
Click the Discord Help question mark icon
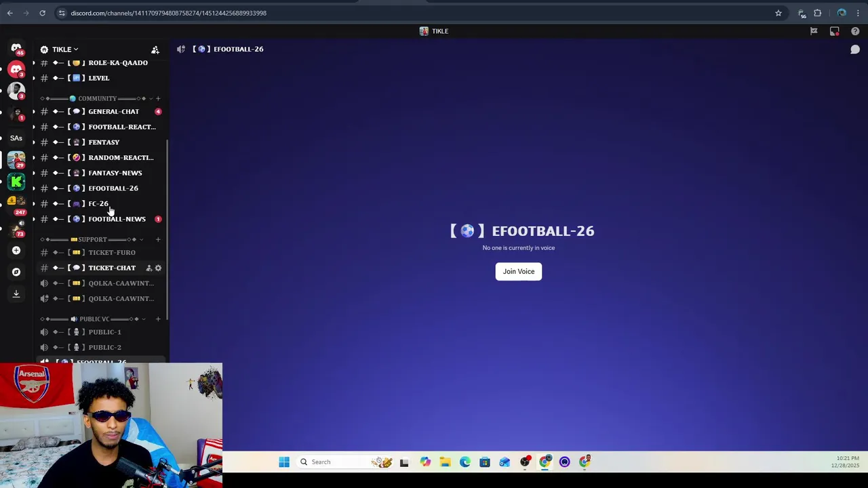(855, 31)
